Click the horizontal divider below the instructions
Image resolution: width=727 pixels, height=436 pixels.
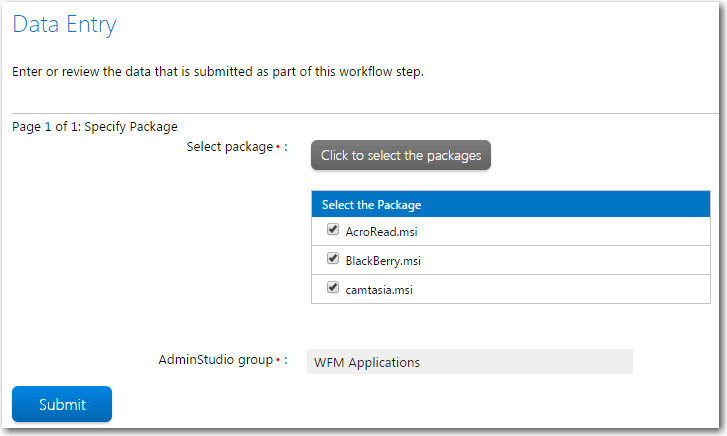point(365,113)
